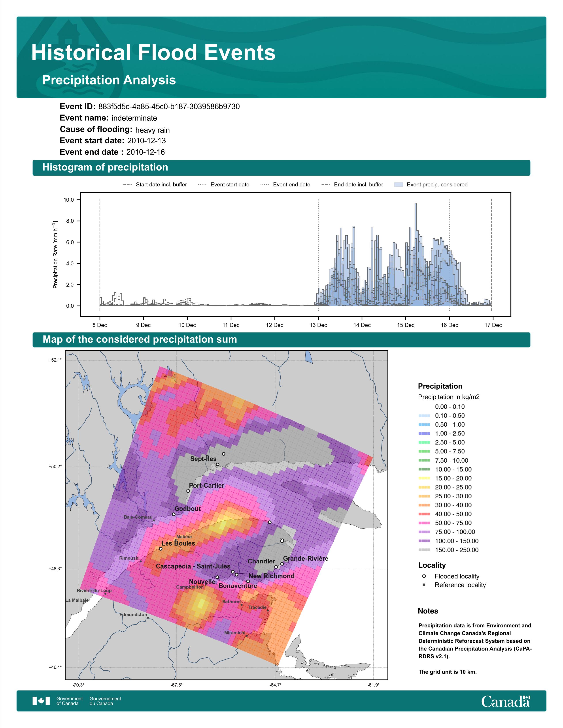Click the 13 Dec axis tick label
This screenshot has width=563, height=728.
pyautogui.click(x=318, y=325)
